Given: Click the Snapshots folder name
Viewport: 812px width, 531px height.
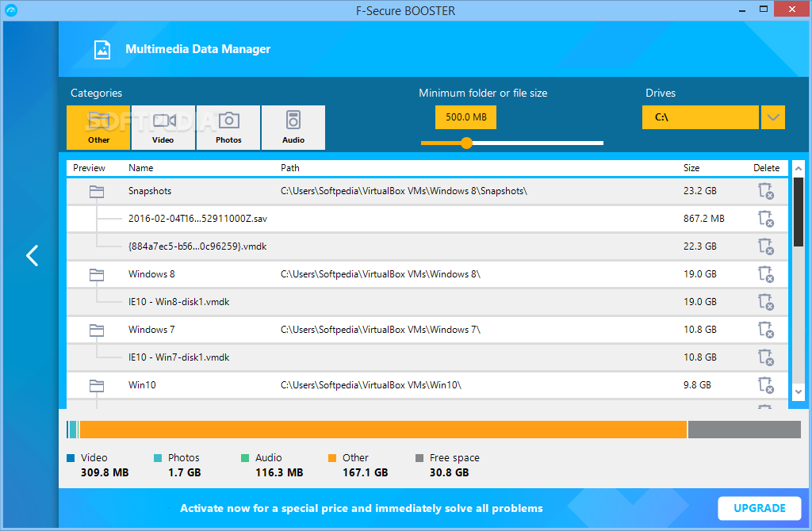Looking at the screenshot, I should tap(150, 191).
